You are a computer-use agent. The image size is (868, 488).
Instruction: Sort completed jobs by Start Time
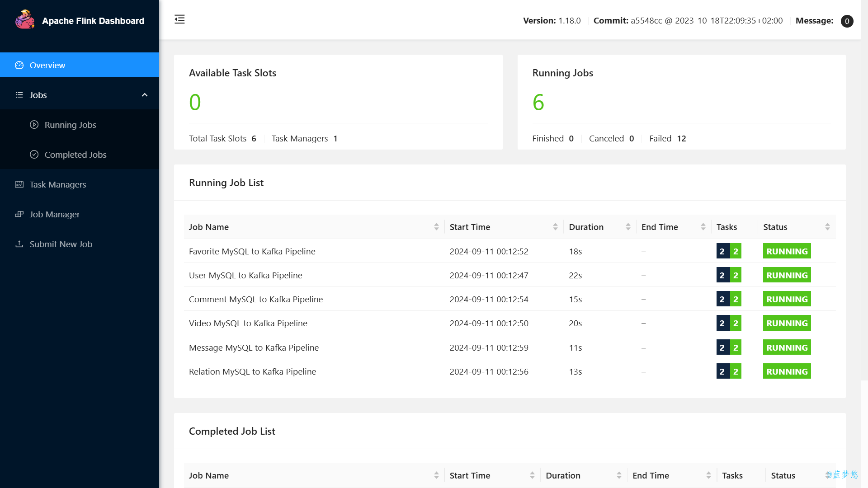click(532, 475)
